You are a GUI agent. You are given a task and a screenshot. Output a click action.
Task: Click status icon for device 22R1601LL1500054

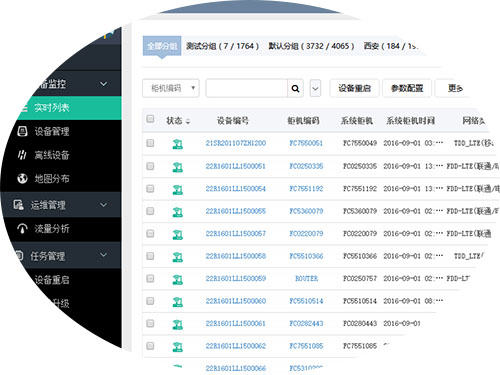tap(178, 189)
